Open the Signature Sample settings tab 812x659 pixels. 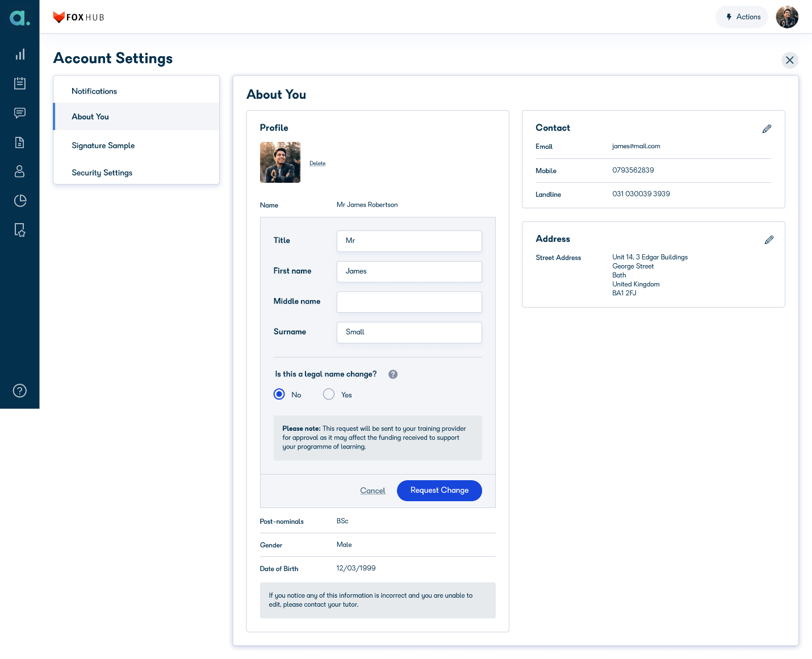(x=136, y=145)
